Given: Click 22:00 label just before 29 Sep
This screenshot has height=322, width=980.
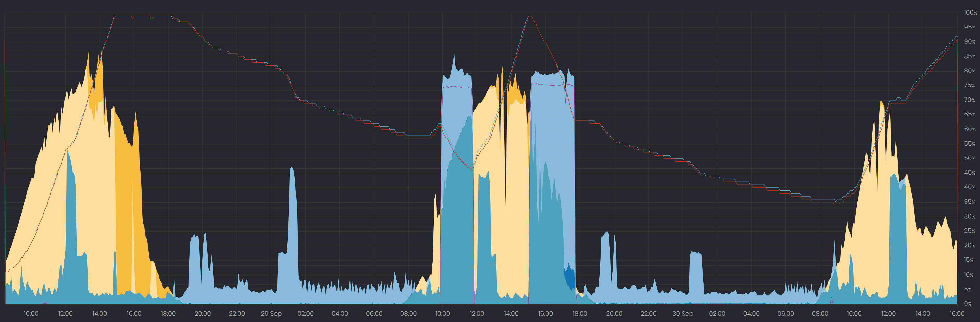Looking at the screenshot, I should click(237, 314).
